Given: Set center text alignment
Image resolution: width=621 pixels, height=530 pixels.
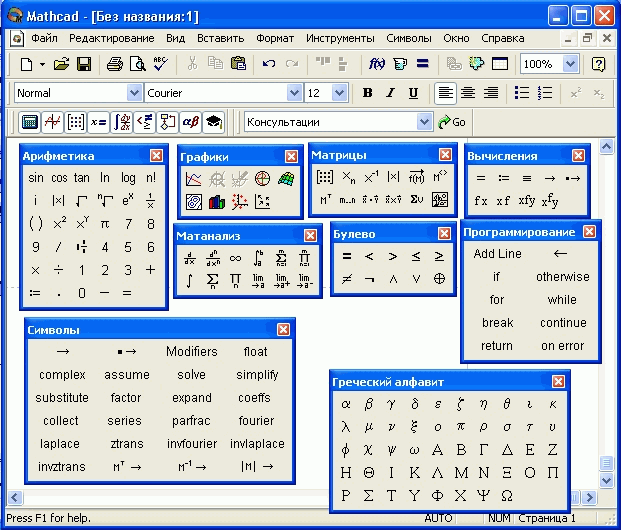Looking at the screenshot, I should 468,93.
